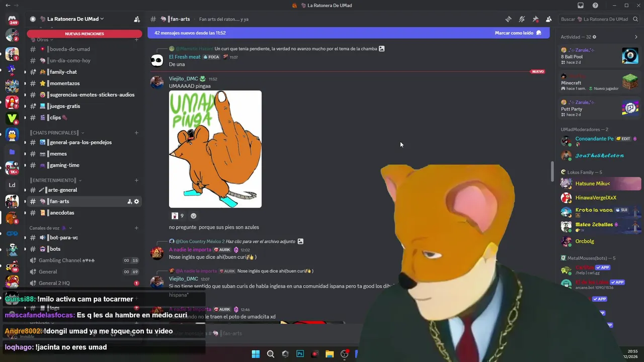Viewport: 644px width, 362px height.
Task: Click El Fresh meat username
Action: point(185,57)
